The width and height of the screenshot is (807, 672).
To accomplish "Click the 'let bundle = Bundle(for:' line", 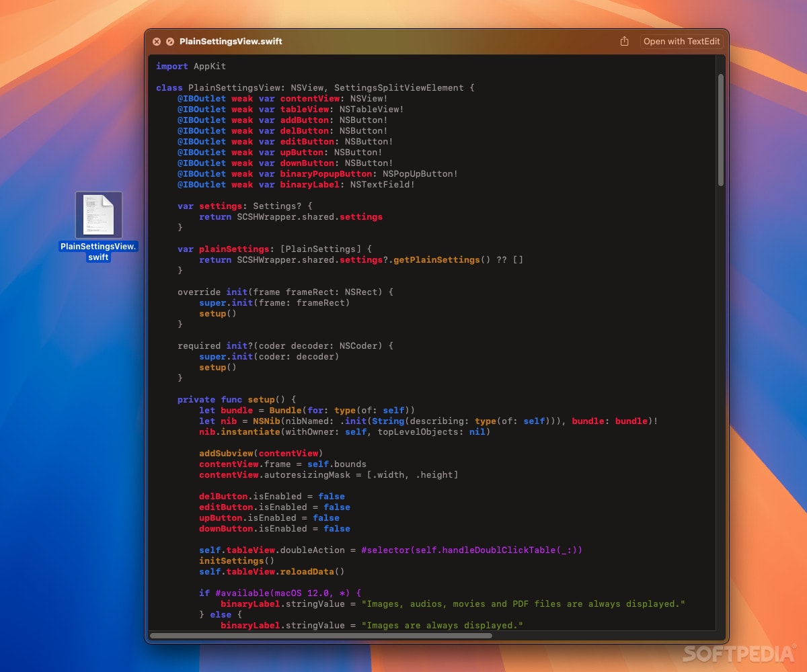I will [307, 411].
